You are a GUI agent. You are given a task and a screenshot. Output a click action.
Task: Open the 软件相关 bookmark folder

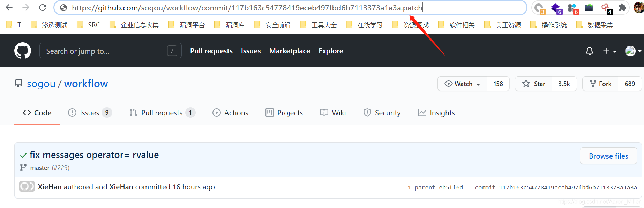(x=456, y=25)
